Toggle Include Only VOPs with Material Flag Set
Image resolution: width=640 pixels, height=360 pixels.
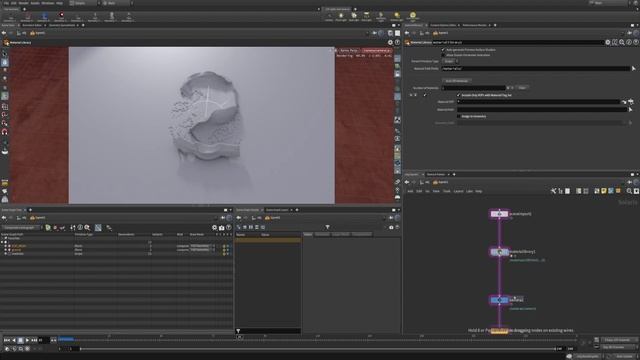click(x=458, y=95)
